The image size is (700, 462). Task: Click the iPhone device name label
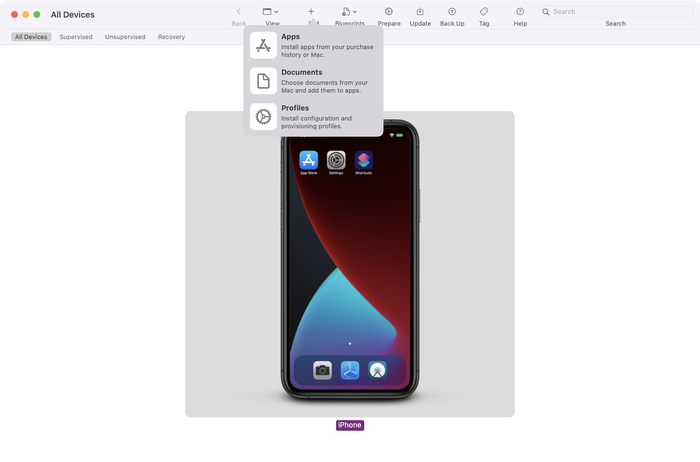(350, 425)
